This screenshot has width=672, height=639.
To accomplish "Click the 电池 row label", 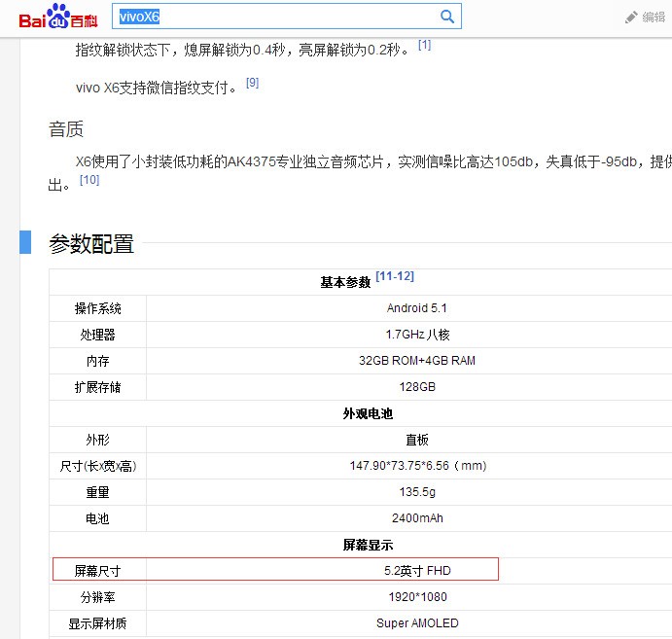I will tap(97, 518).
